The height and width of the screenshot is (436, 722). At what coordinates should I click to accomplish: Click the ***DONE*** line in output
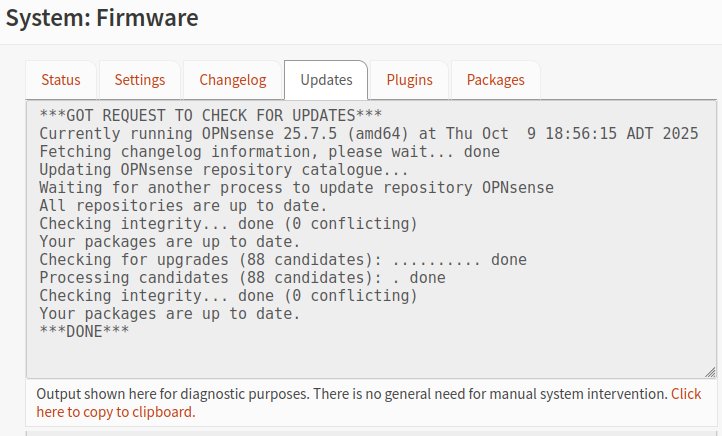(84, 332)
